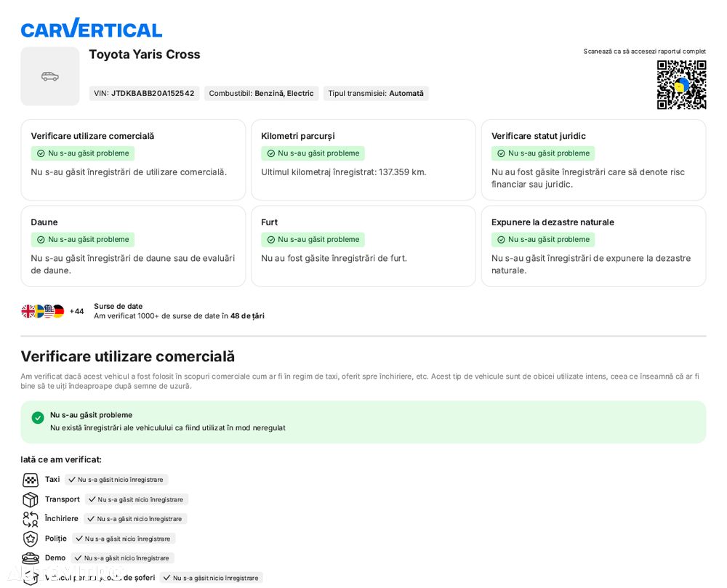Viewport: 727px width, 588px height.
Task: Click the Transport box icon
Action: [x=31, y=499]
